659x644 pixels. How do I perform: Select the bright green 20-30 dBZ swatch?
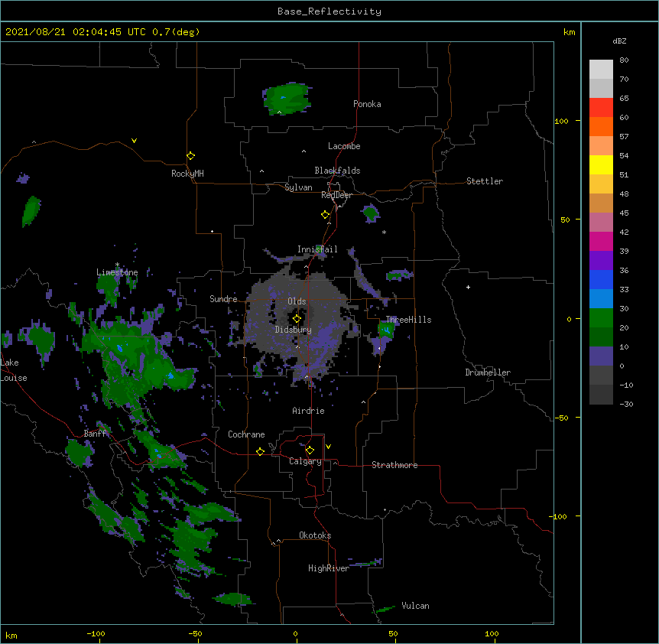[601, 318]
